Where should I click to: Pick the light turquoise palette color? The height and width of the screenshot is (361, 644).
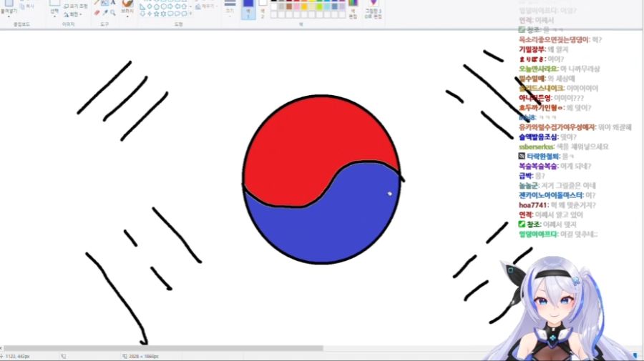click(x=326, y=6)
